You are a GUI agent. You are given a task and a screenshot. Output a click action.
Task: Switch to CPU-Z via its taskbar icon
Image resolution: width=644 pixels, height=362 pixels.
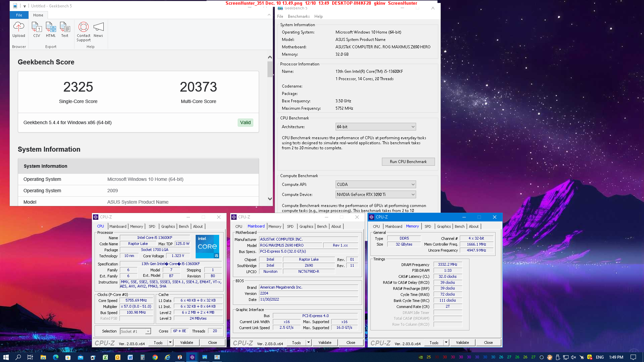pyautogui.click(x=192, y=357)
